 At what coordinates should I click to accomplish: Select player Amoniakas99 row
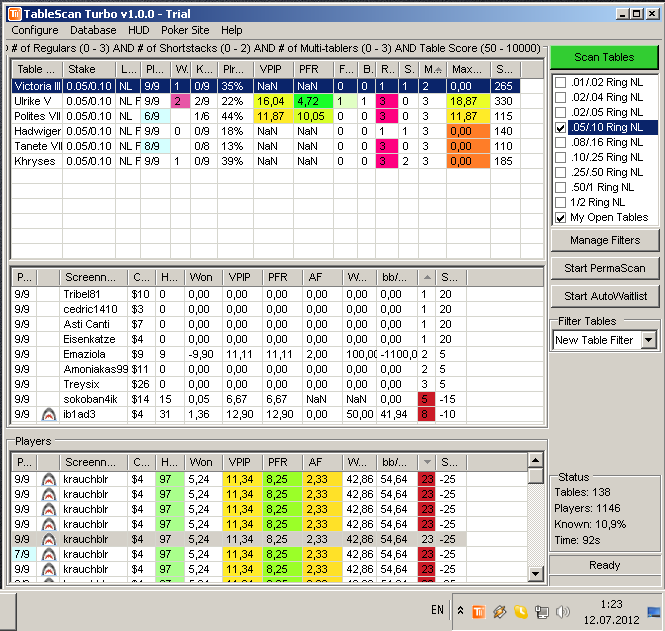coord(239,369)
